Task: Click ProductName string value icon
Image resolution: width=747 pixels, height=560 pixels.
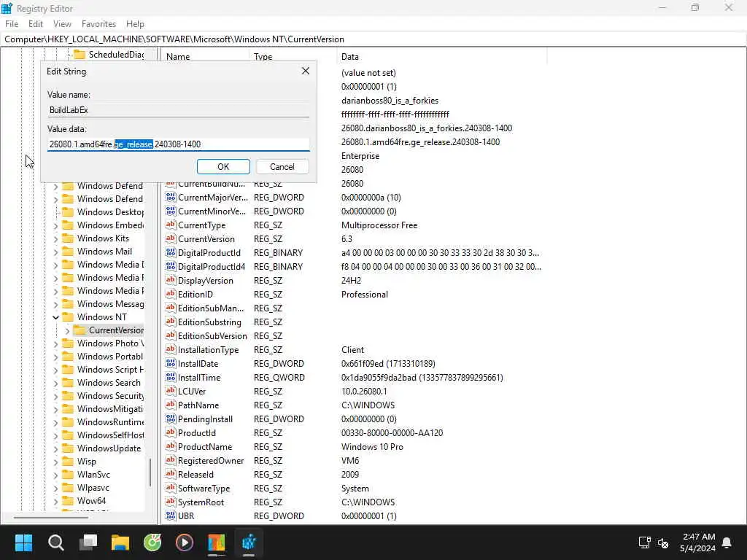Action: pos(171,446)
